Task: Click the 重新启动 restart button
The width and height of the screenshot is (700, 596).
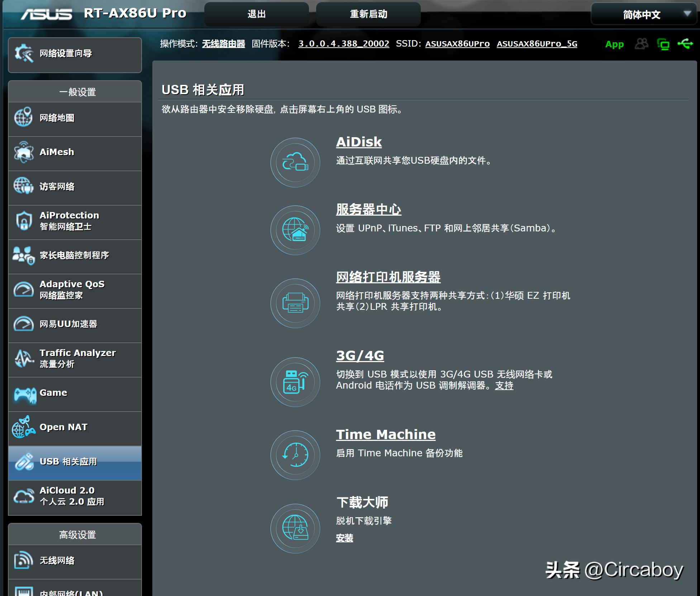Action: point(368,14)
